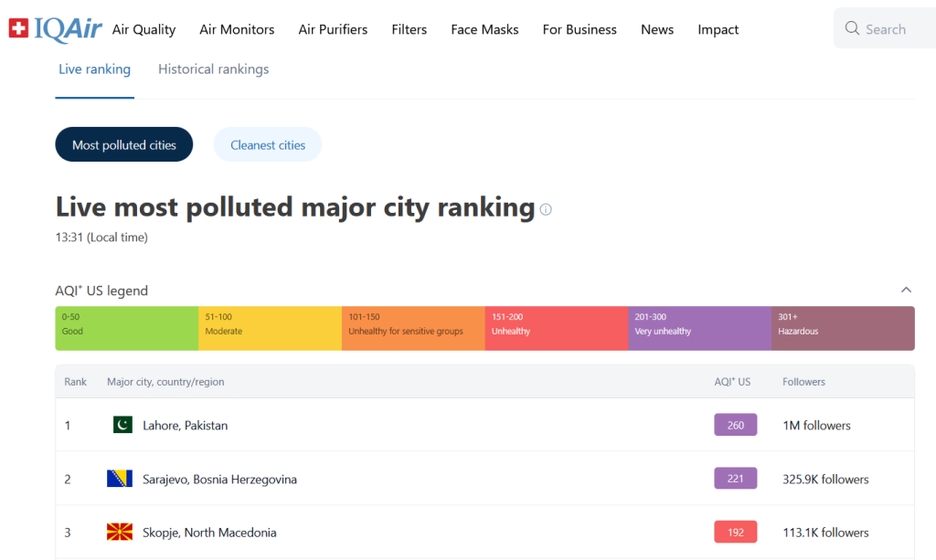
Task: Click the IQAir logo
Action: [x=55, y=29]
